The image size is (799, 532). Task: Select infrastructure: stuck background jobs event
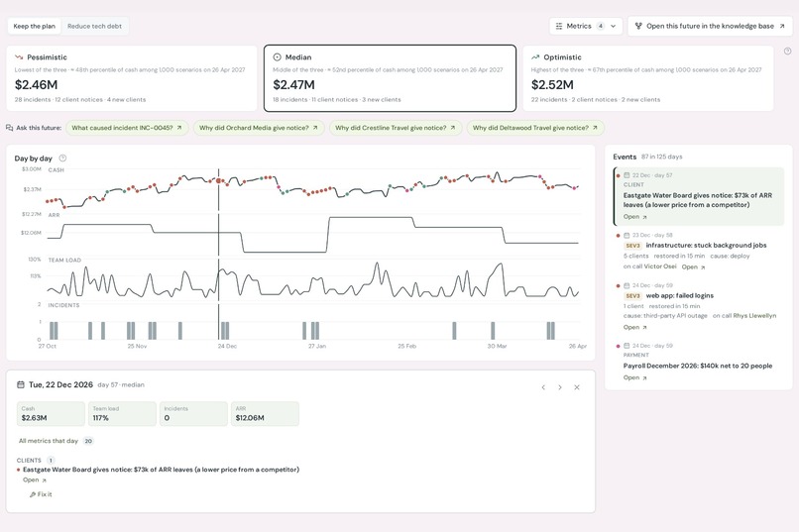699,251
